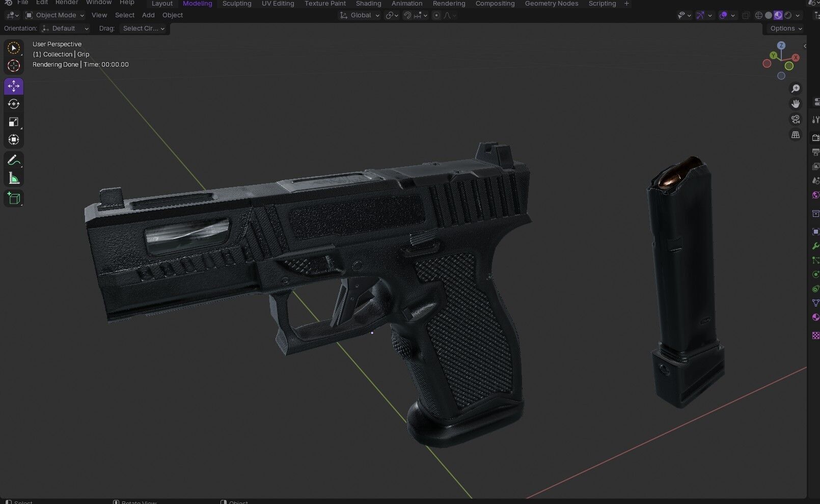Click the Blender logo menu

tap(8, 3)
